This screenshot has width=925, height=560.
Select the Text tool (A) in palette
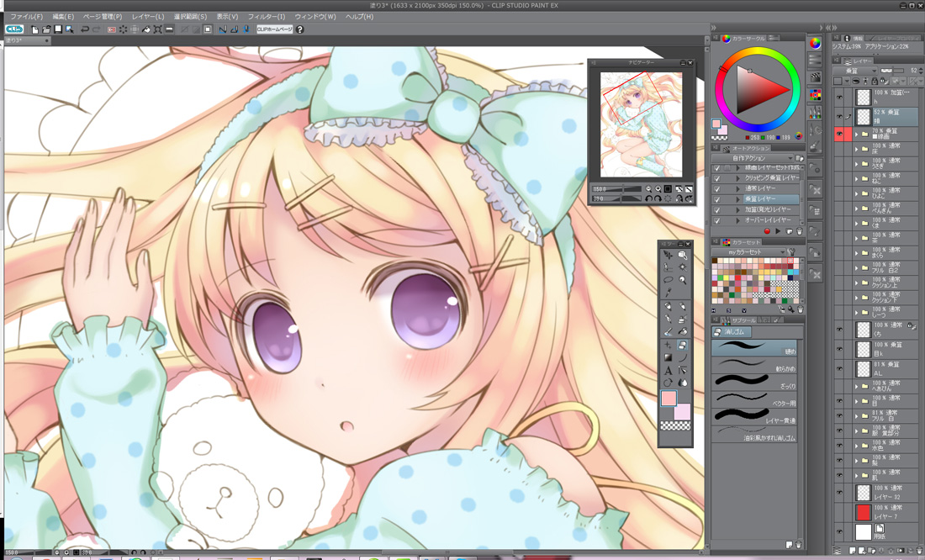coord(668,371)
